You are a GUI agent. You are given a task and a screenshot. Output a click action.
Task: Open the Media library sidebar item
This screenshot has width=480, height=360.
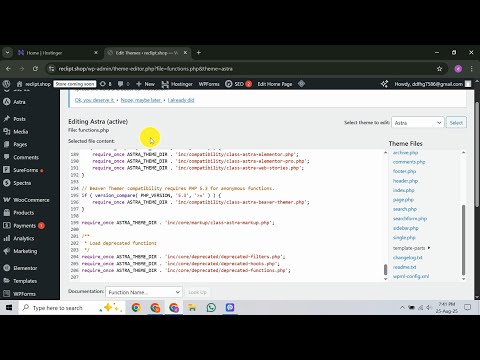point(20,132)
